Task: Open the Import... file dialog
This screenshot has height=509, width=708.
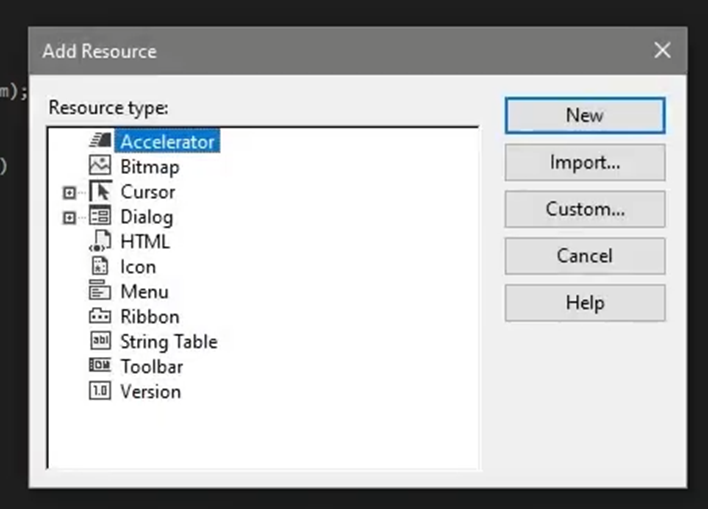Action: tap(585, 162)
